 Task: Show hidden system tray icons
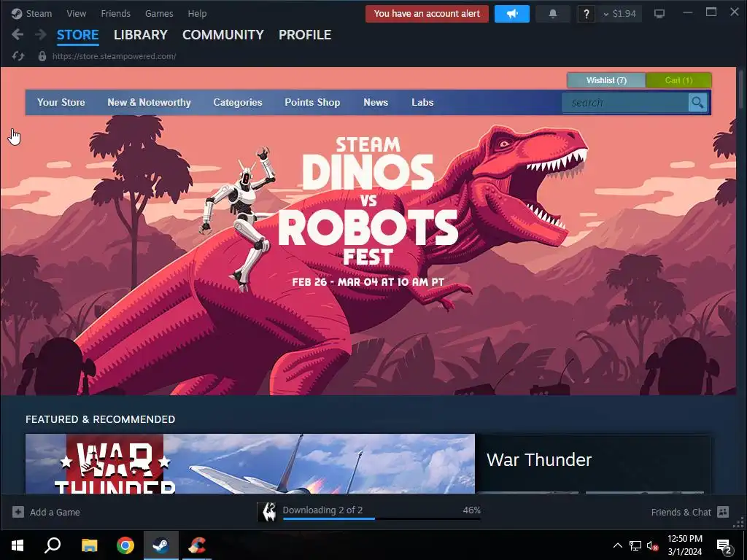617,545
